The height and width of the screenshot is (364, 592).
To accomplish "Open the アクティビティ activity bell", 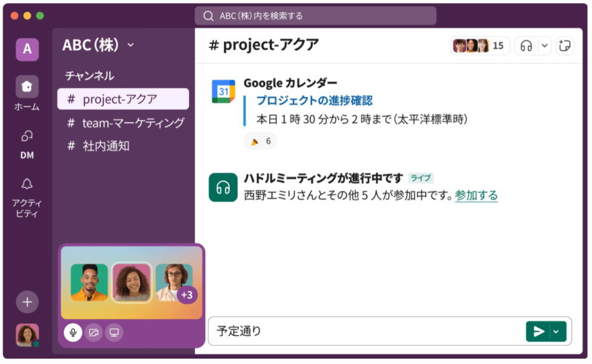I will [x=27, y=197].
